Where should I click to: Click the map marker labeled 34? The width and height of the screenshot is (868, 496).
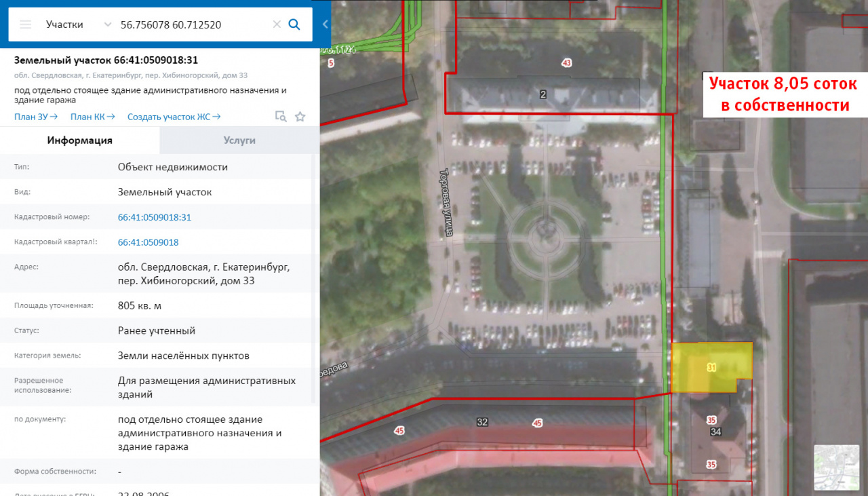click(x=715, y=432)
